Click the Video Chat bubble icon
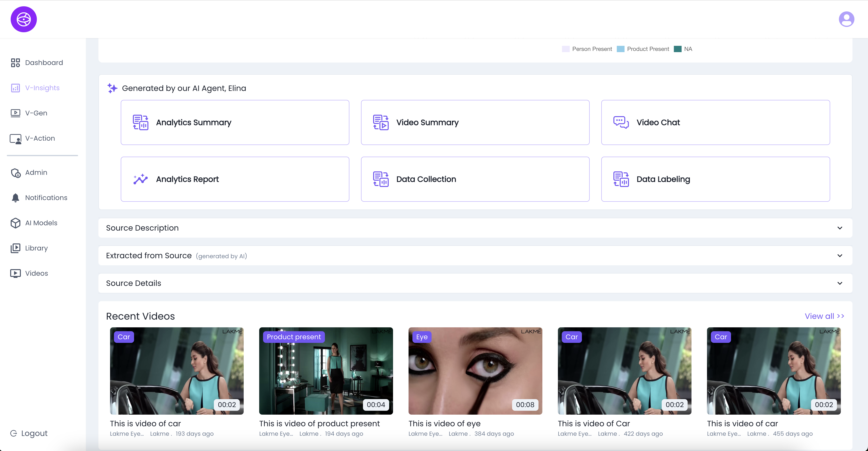This screenshot has width=868, height=451. pyautogui.click(x=621, y=122)
